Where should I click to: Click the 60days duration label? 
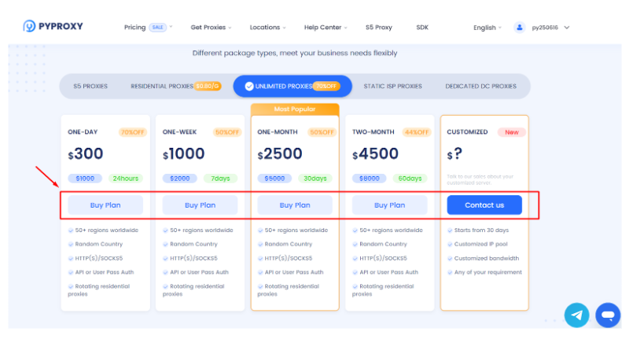(410, 179)
